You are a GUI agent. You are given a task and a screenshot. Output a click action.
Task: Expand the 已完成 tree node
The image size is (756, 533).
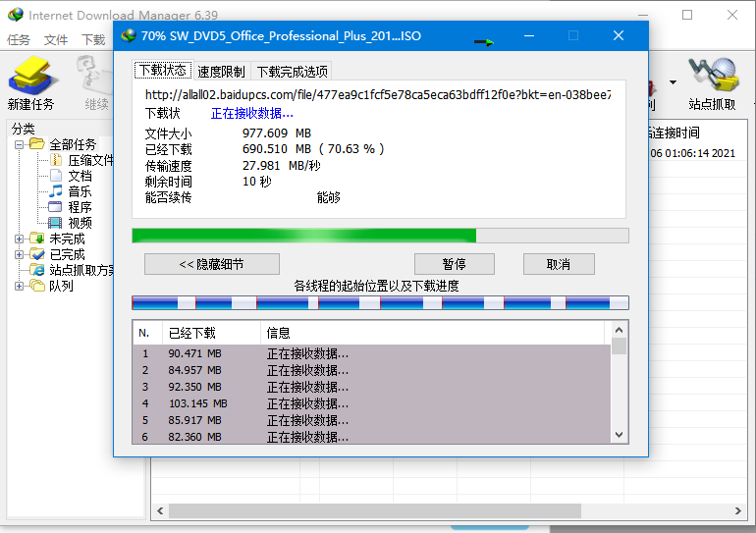[x=19, y=254]
